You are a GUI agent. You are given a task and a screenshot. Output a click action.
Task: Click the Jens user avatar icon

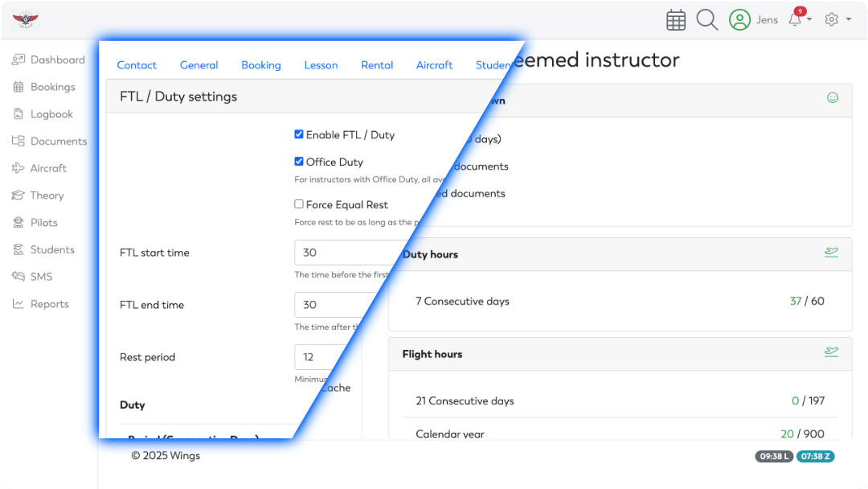[739, 20]
